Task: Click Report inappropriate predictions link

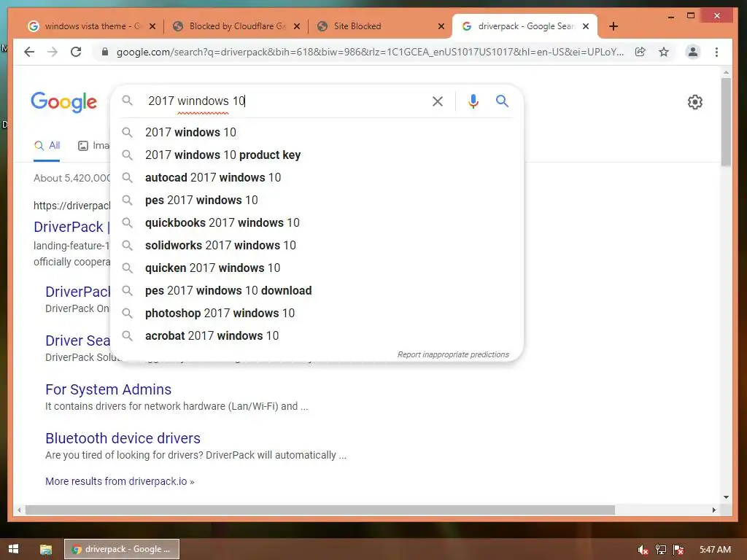Action: point(453,354)
